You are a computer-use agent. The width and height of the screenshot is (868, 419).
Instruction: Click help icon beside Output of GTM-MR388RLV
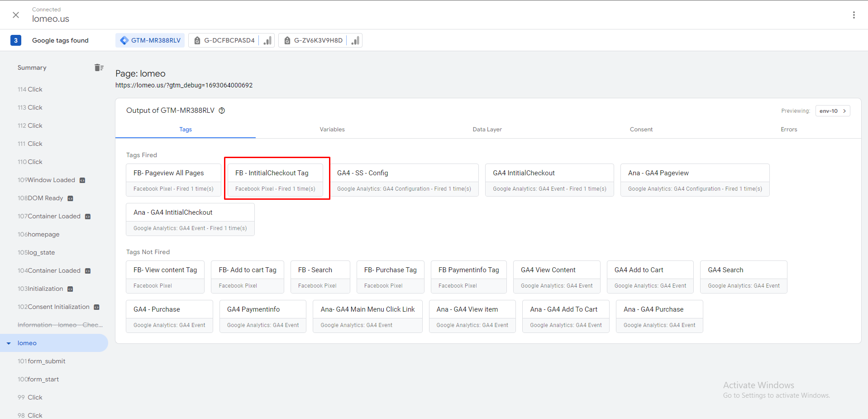click(222, 111)
